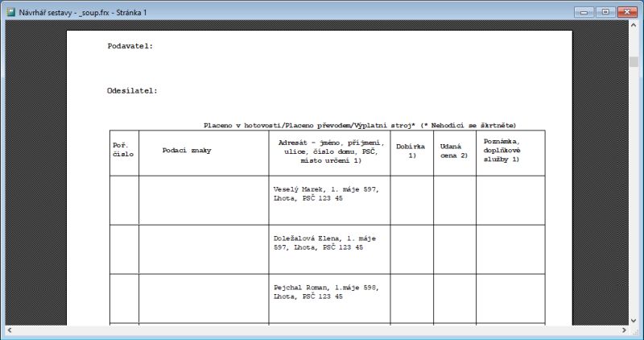Click the Poznámka, doplňkové služby column header
The height and width of the screenshot is (340, 644).
click(x=504, y=150)
